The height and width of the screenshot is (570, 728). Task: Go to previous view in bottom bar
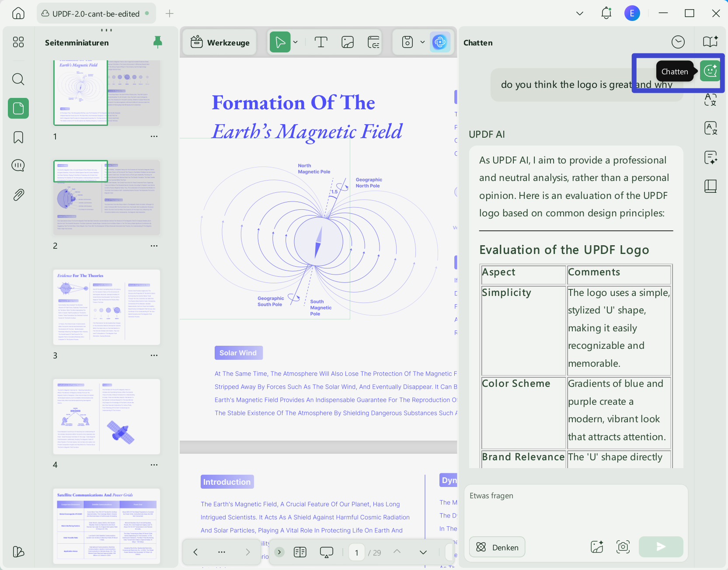click(195, 552)
